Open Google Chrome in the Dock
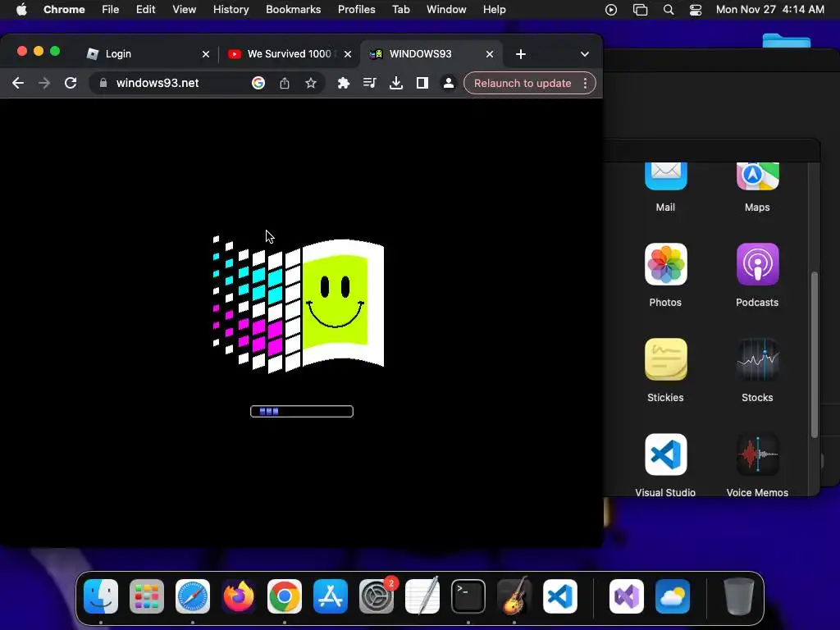This screenshot has height=630, width=840. coord(285,596)
